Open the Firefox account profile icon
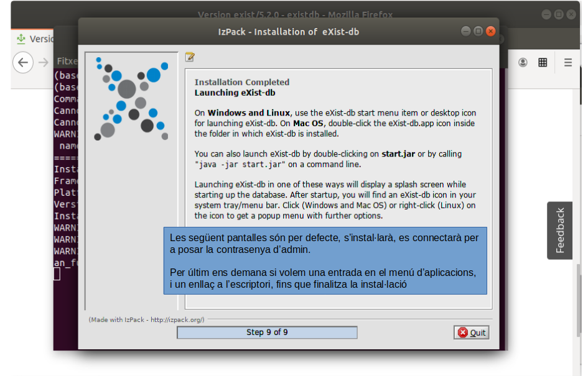The width and height of the screenshot is (588, 376). (x=523, y=63)
